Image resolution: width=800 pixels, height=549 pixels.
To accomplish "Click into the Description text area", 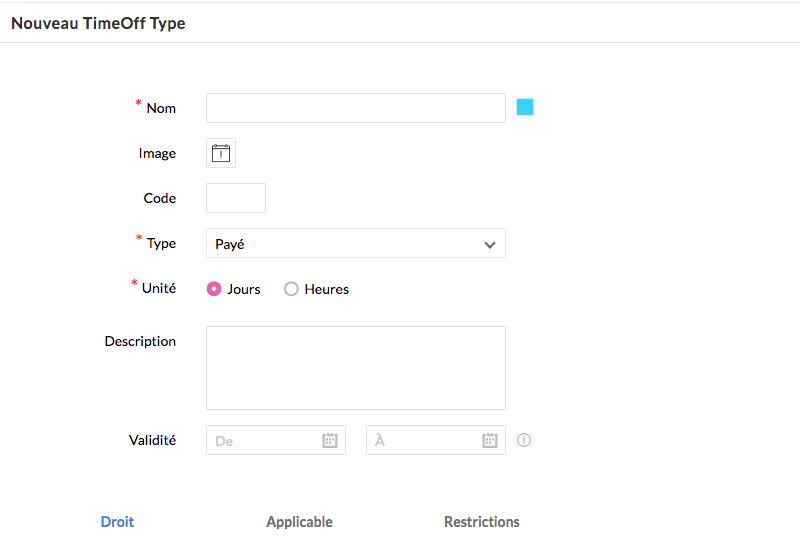I will [x=355, y=367].
